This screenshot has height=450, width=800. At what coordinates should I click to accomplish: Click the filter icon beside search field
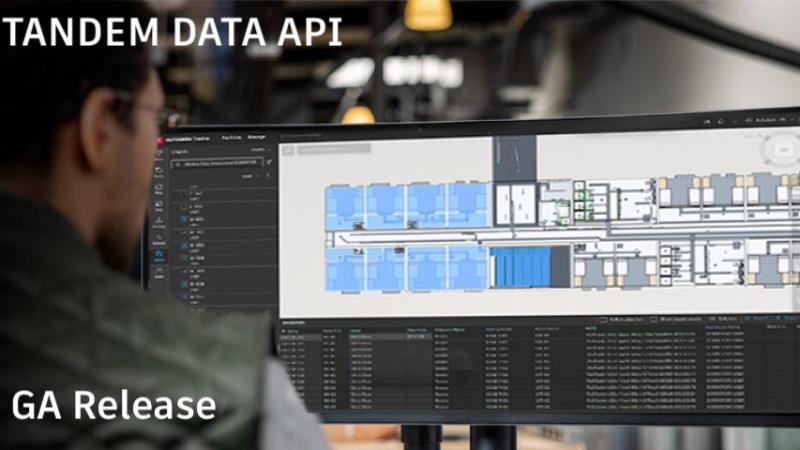(x=268, y=161)
